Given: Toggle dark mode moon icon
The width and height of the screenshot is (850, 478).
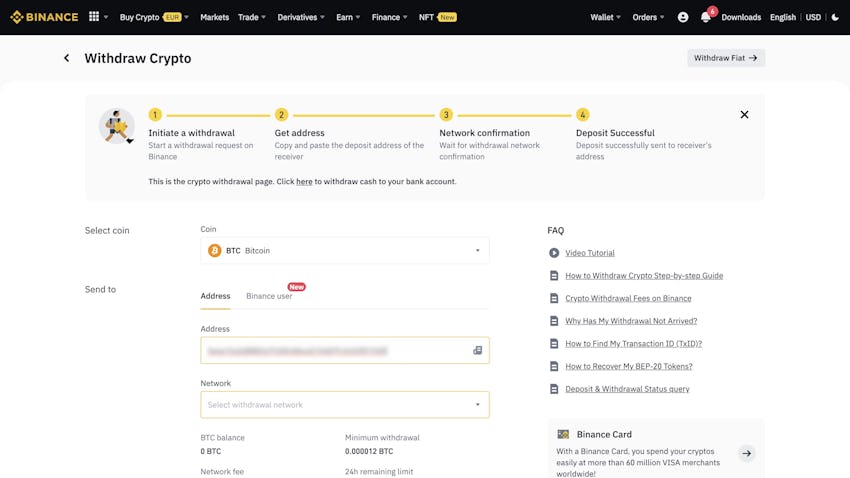Looking at the screenshot, I should tap(835, 17).
